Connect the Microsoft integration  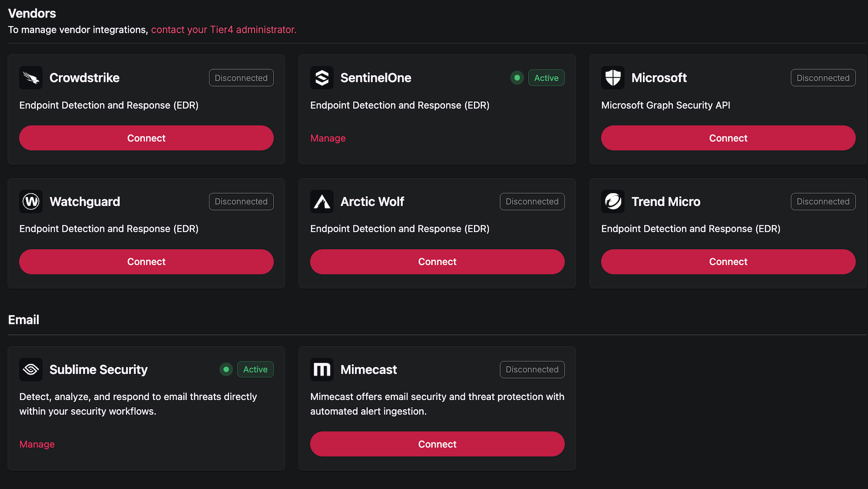[x=728, y=138]
